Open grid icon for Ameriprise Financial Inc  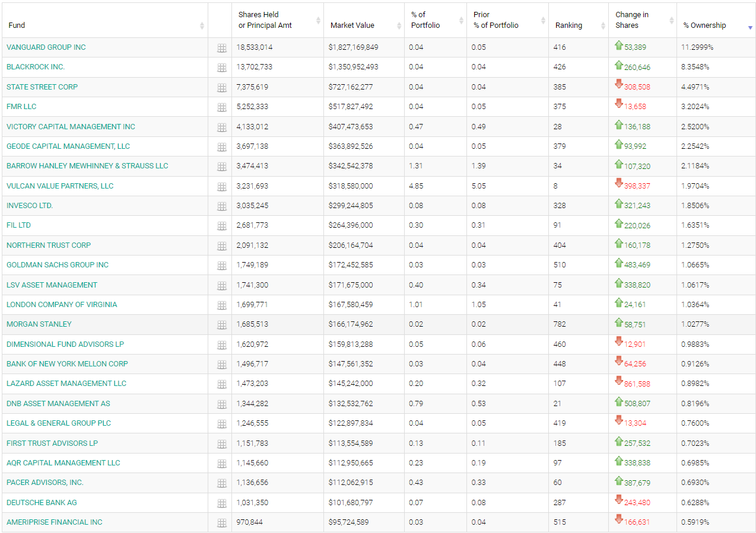pos(222,523)
